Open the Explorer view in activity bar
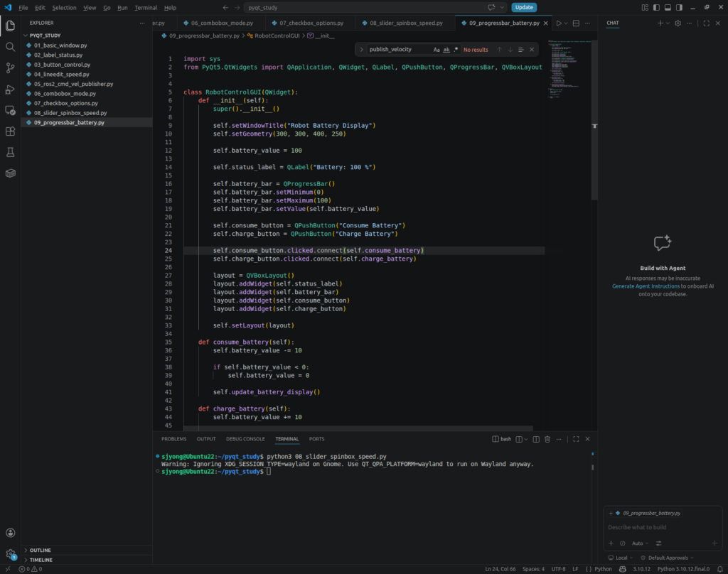The height and width of the screenshot is (574, 728). (x=10, y=26)
